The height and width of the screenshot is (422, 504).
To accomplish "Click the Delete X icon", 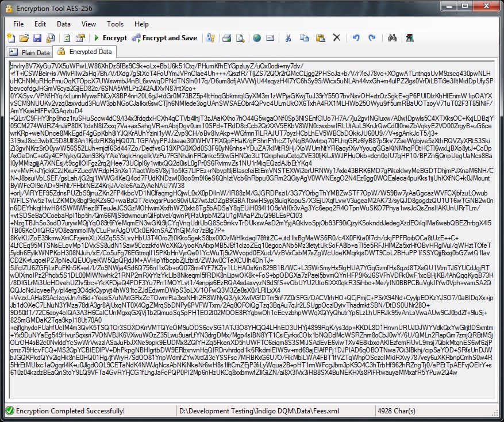I will point(337,38).
